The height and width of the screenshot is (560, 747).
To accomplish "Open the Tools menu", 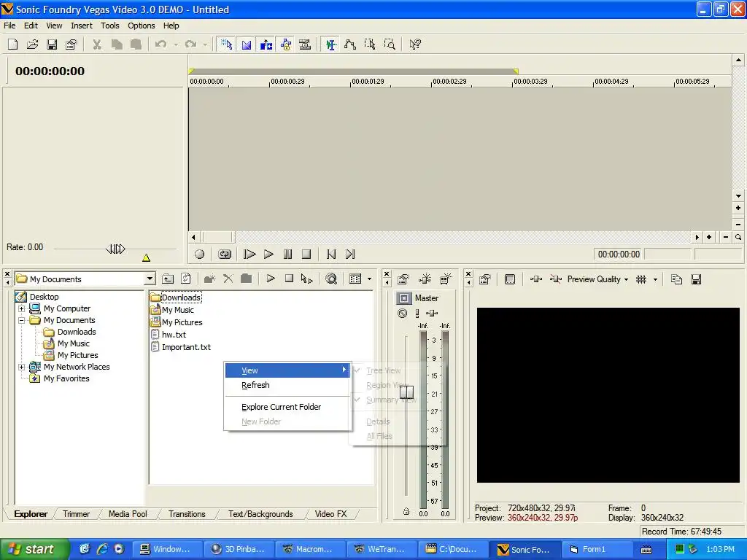I will (x=109, y=26).
